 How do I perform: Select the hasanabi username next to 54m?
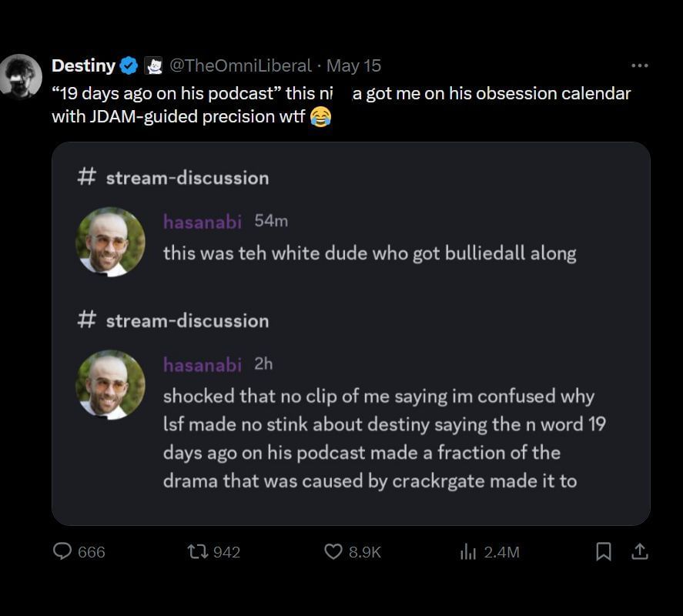click(202, 222)
